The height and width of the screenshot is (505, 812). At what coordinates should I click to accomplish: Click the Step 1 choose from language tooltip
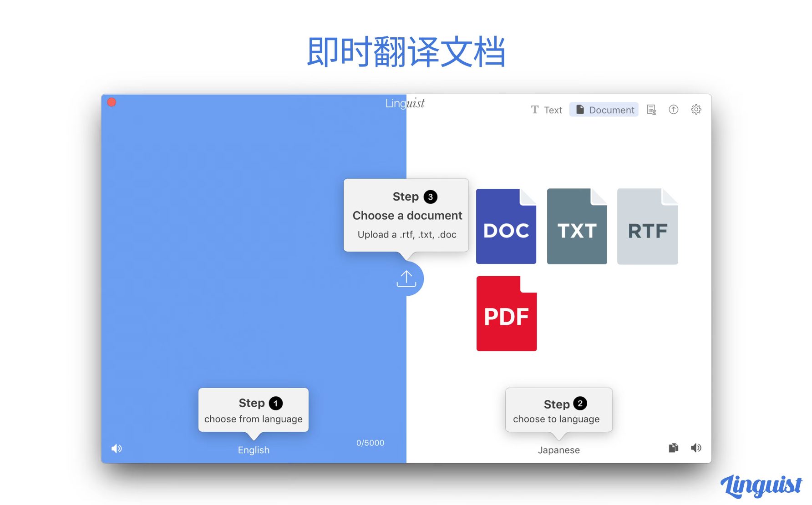click(x=254, y=410)
